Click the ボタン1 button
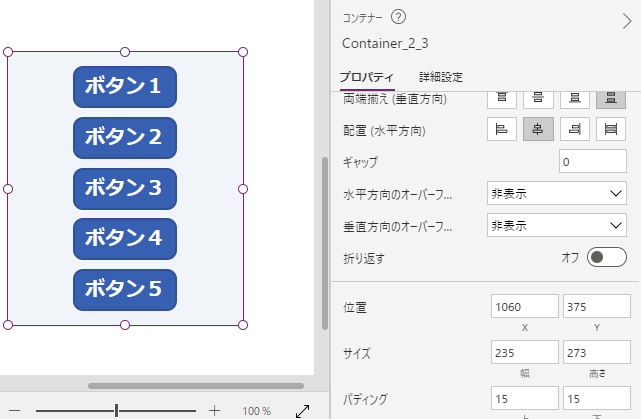Image resolution: width=641 pixels, height=419 pixels. (x=125, y=87)
